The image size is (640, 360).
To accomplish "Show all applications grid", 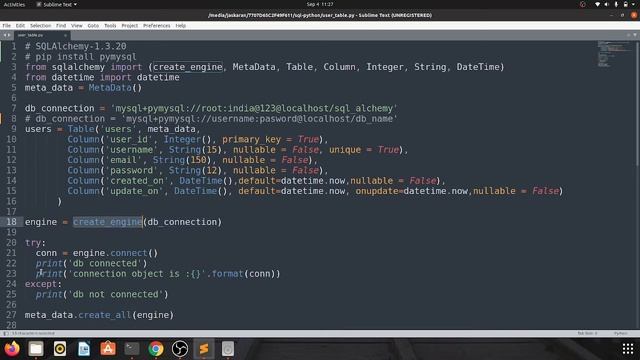I will click(x=628, y=349).
